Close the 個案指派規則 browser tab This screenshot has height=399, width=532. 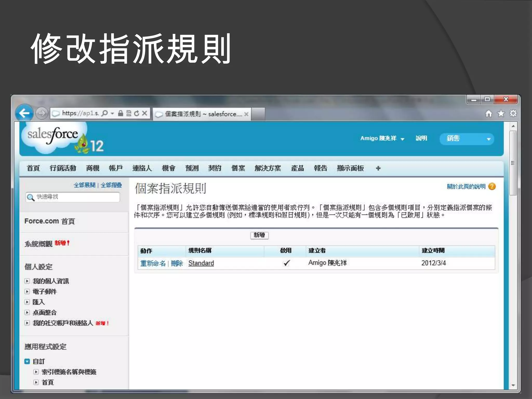click(x=246, y=114)
